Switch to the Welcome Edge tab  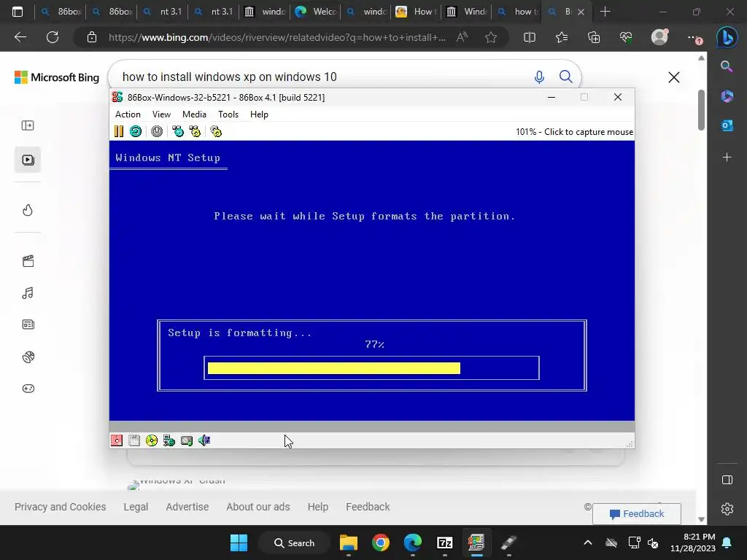tap(315, 12)
